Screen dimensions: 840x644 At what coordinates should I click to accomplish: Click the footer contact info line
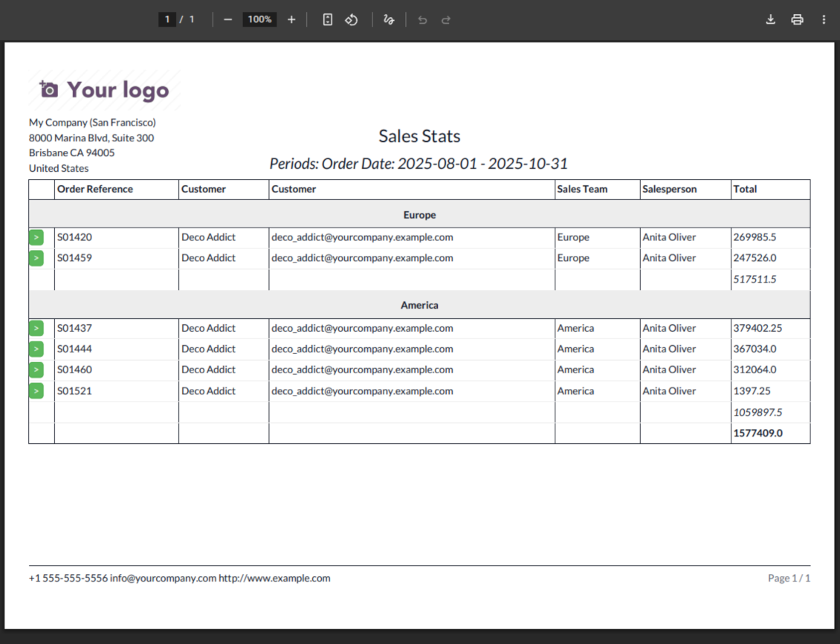[x=179, y=578]
